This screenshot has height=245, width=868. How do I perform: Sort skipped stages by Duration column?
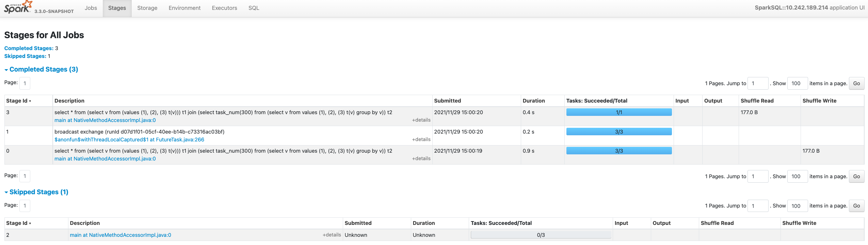(424, 223)
